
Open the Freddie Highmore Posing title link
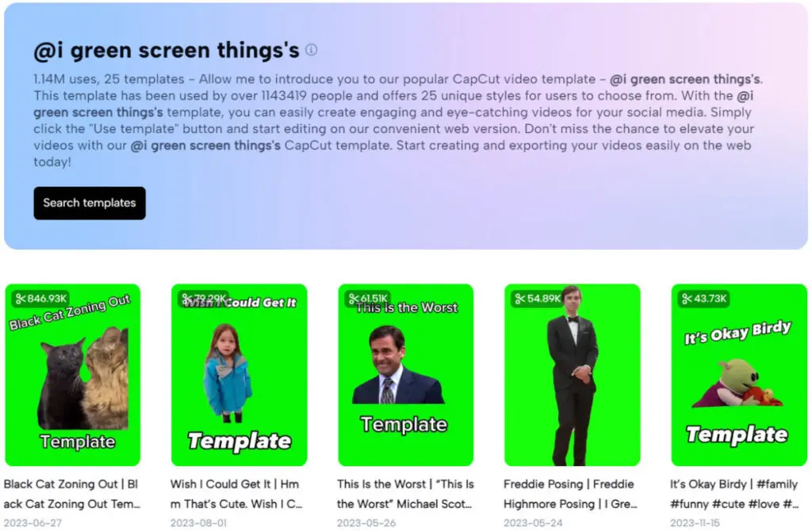pyautogui.click(x=570, y=494)
